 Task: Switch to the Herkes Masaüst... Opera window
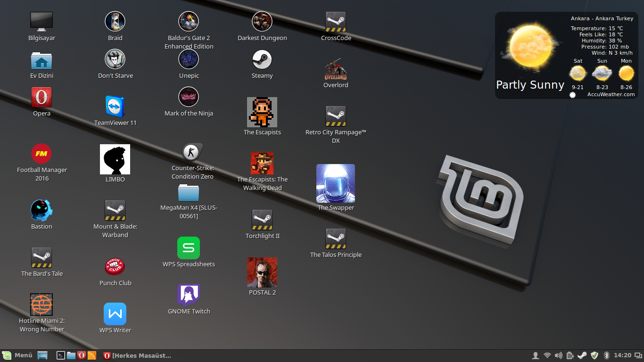coord(137,355)
